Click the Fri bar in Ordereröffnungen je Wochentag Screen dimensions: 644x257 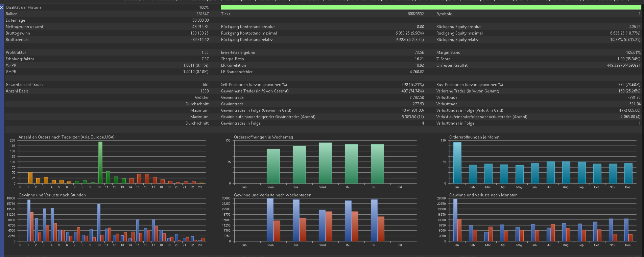pos(377,164)
